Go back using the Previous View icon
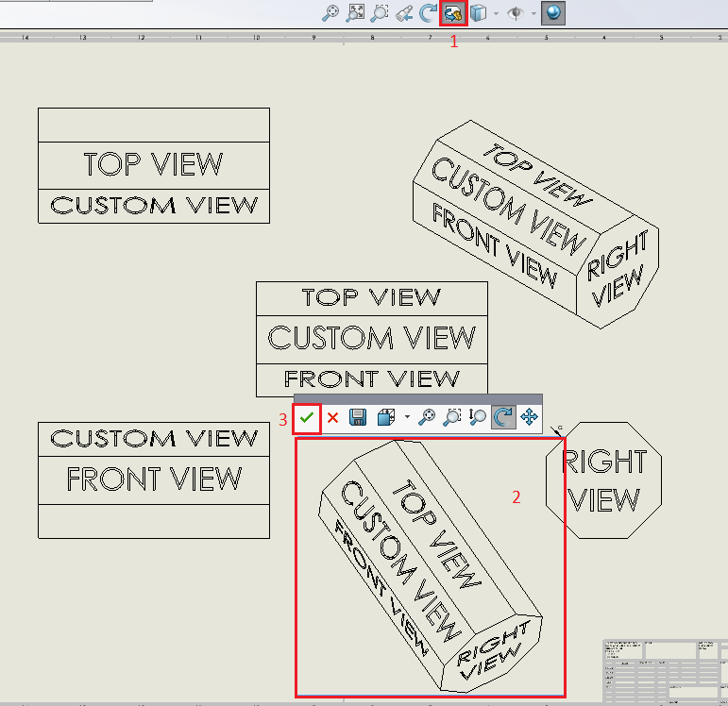Image resolution: width=728 pixels, height=706 pixels. (x=404, y=13)
